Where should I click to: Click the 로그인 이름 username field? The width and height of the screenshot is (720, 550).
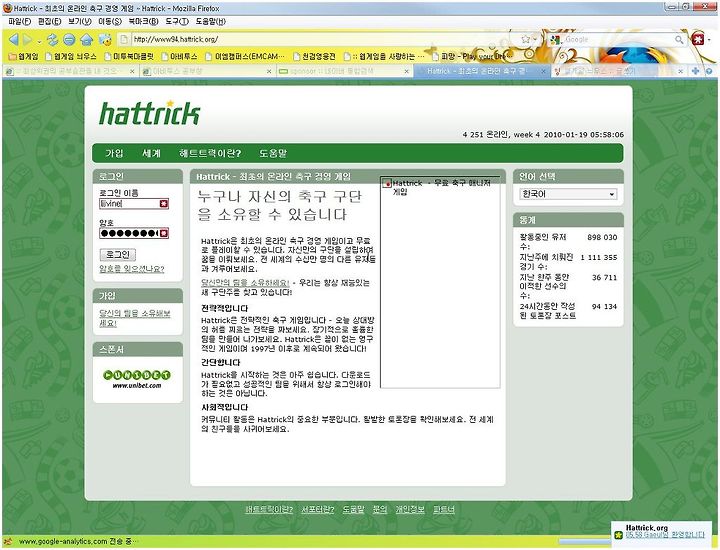pyautogui.click(x=134, y=203)
